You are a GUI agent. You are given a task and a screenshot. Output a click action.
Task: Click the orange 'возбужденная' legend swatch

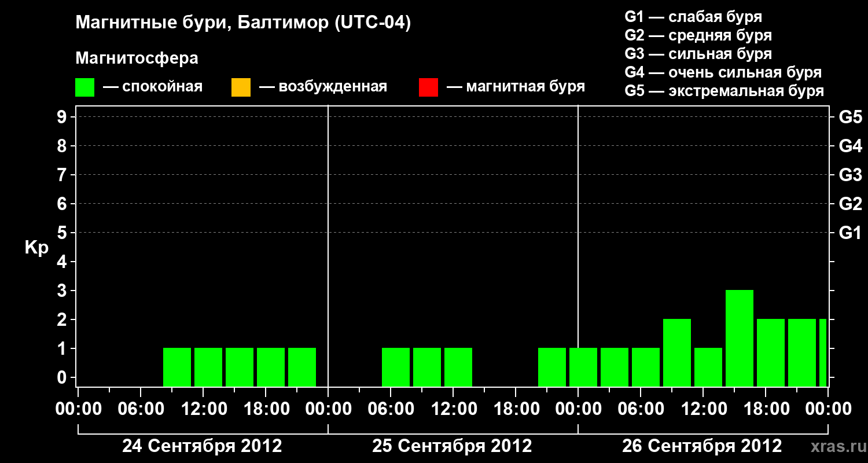click(x=241, y=87)
